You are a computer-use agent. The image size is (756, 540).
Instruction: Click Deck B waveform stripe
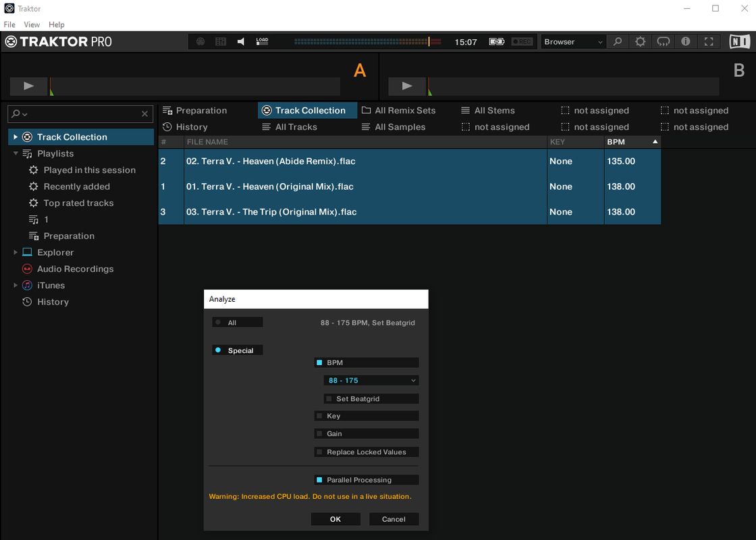point(573,86)
